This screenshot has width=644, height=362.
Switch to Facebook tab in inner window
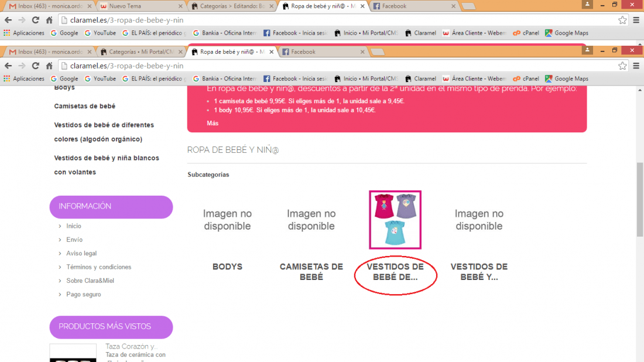(323, 52)
